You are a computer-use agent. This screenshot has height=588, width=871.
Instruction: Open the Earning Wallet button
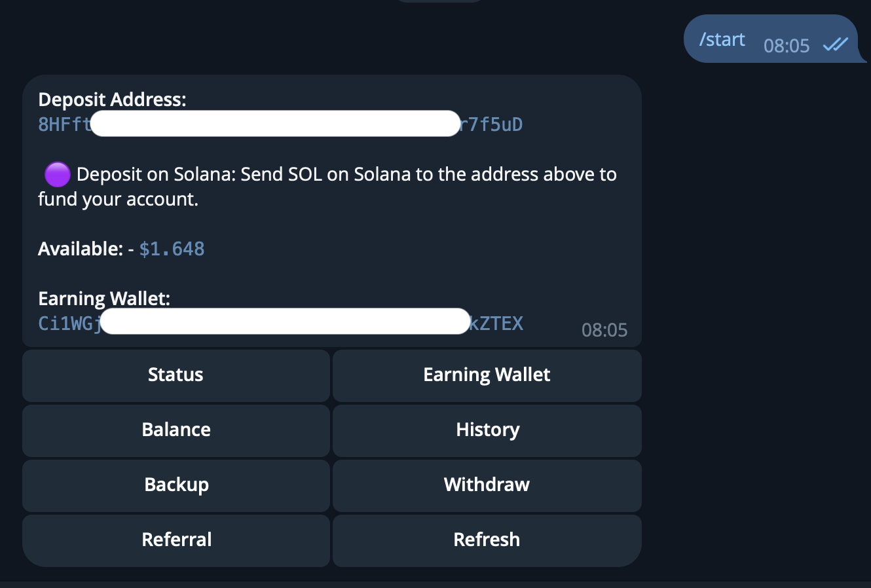click(487, 375)
